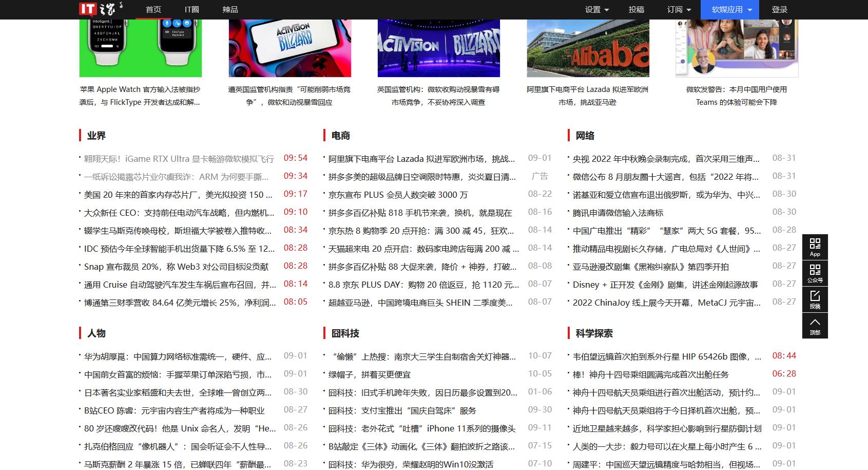The height and width of the screenshot is (470, 868).
Task: Open article 日本著名实业家稻盛和夫去世
Action: pyautogui.click(x=178, y=392)
